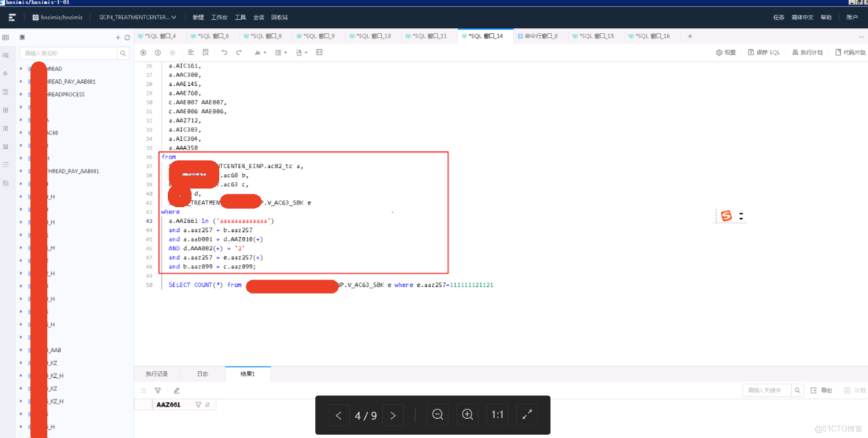
Task: Click 保存 SQL button
Action: tap(764, 53)
